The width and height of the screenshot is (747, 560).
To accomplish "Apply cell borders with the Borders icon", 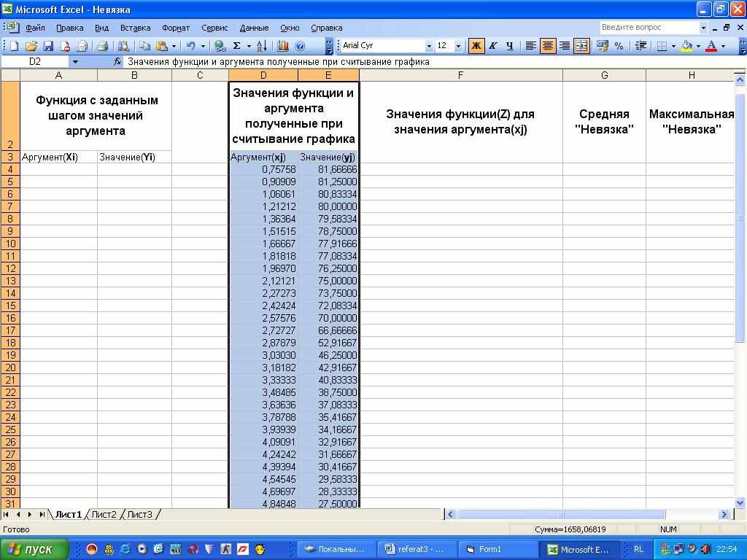I will click(662, 46).
